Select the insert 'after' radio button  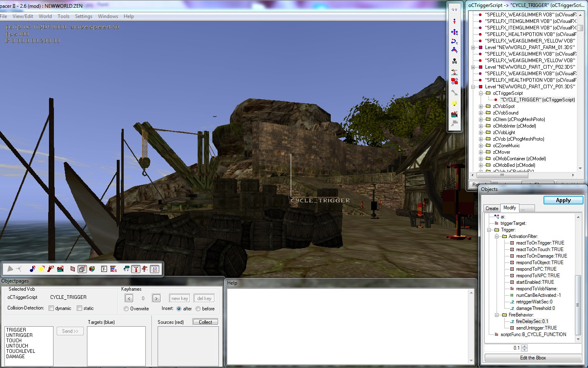(x=179, y=309)
